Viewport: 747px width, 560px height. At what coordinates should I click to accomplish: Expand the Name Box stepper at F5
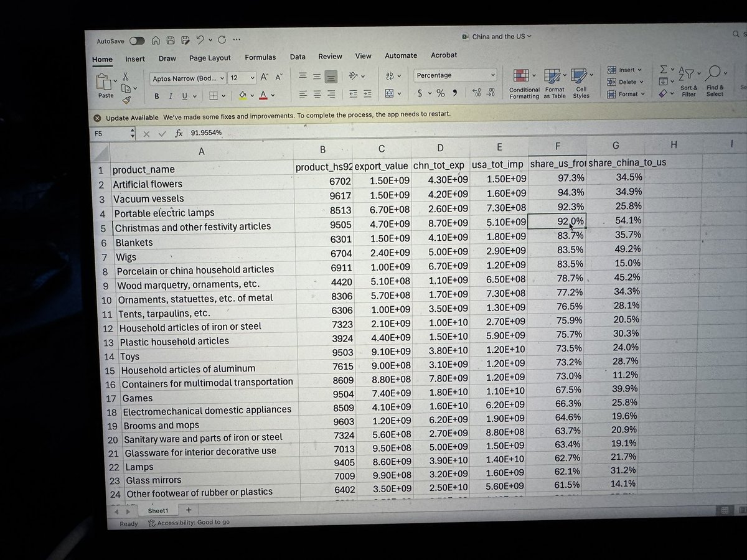132,134
